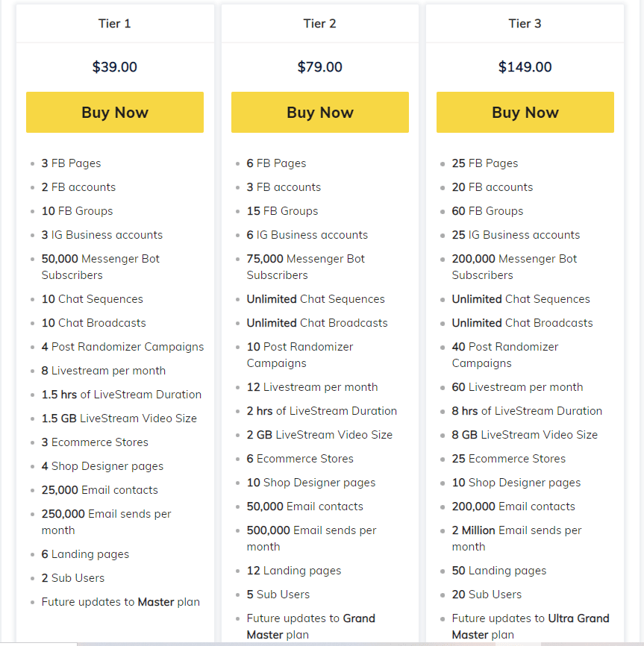Click the $39.00 price label
Viewport: 644px width, 646px height.
coord(114,66)
